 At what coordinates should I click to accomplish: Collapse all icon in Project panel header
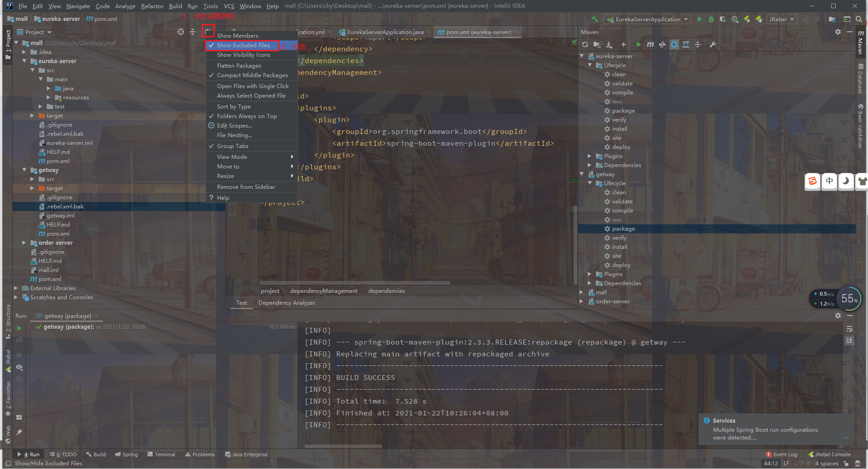tap(193, 32)
